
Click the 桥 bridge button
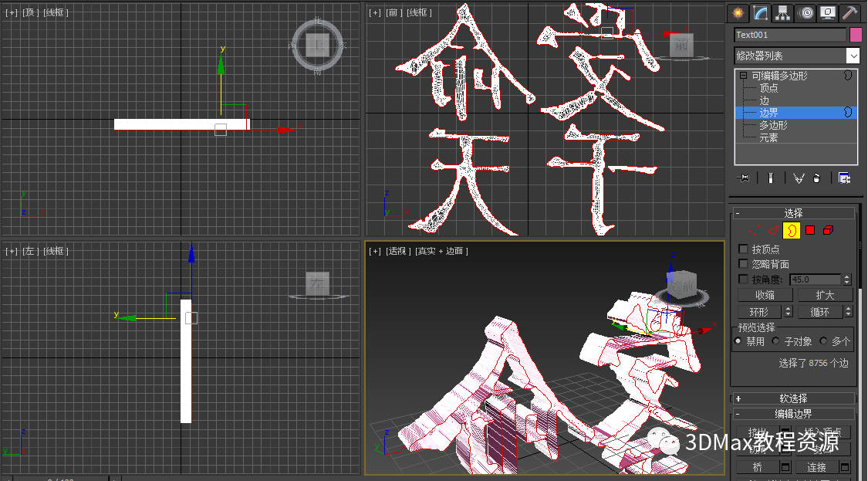point(758,467)
